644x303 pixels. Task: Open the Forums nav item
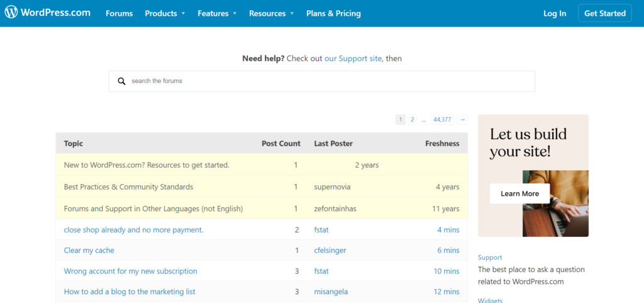point(119,14)
